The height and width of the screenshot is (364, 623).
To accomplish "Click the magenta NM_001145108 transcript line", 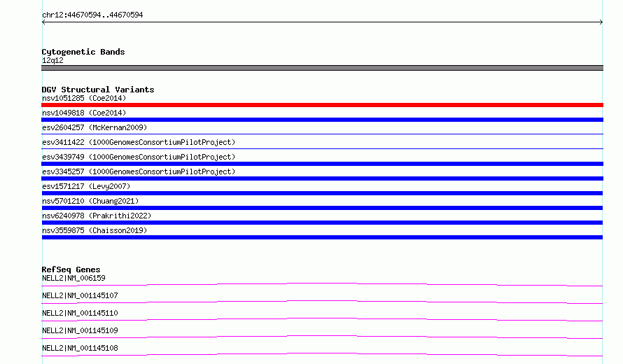I will point(322,354).
